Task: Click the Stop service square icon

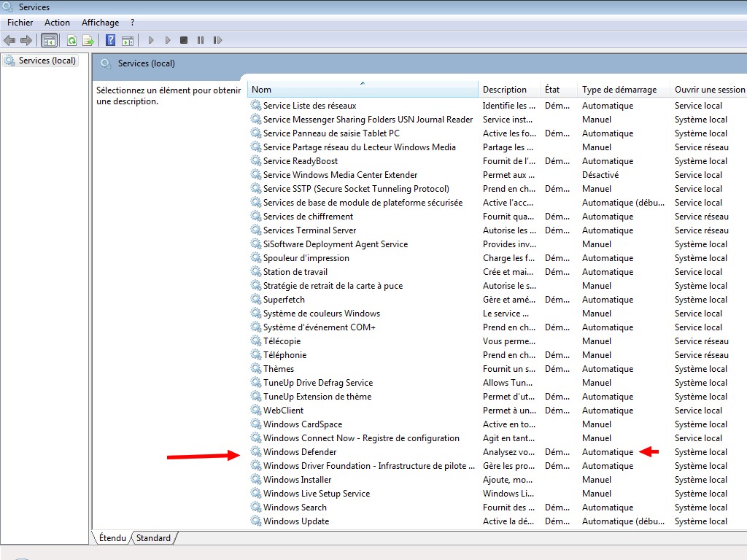Action: [184, 40]
